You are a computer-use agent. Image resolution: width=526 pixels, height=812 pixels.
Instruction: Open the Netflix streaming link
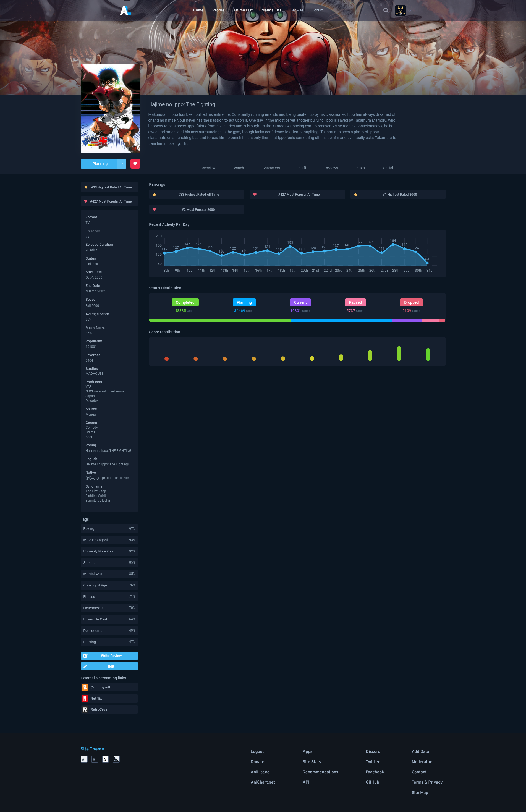point(109,698)
